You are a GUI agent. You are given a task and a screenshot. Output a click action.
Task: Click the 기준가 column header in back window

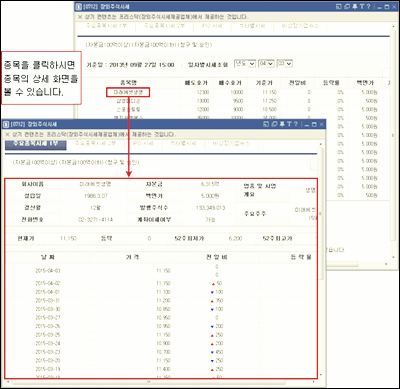point(264,83)
